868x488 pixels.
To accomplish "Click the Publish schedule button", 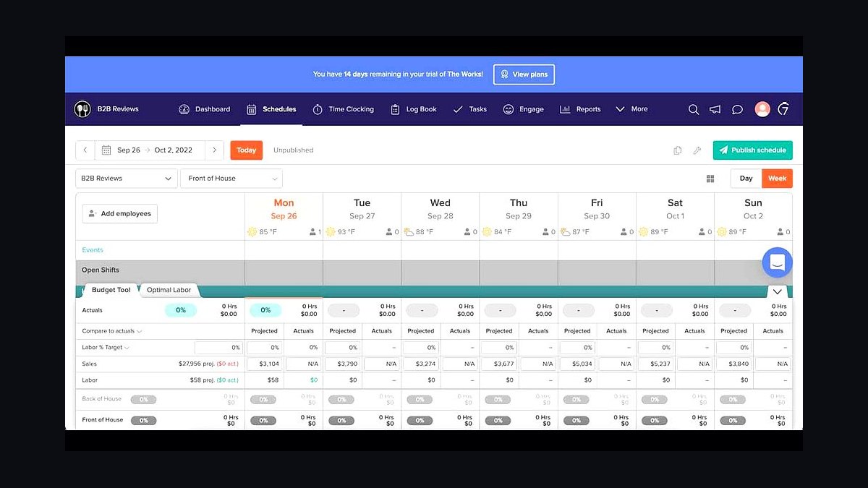I will [x=752, y=150].
